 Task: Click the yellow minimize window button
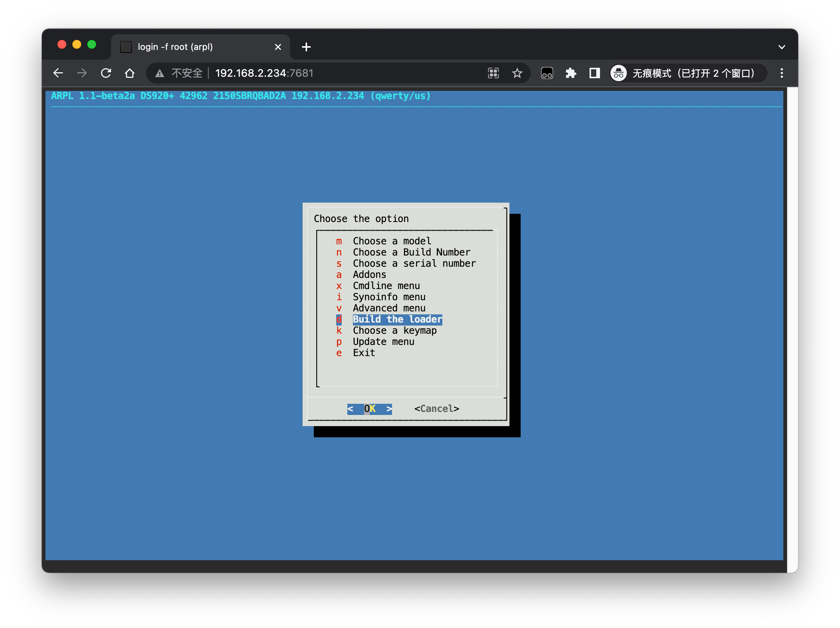(77, 45)
